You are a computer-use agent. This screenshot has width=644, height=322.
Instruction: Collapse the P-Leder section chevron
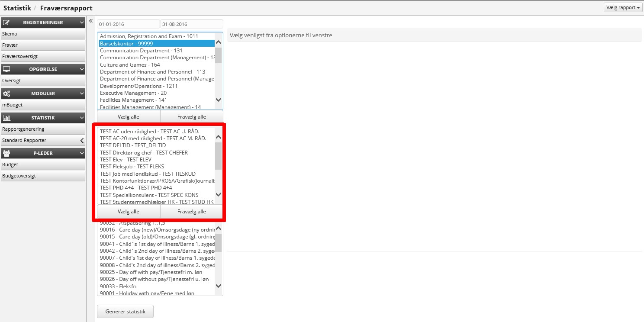pos(82,153)
